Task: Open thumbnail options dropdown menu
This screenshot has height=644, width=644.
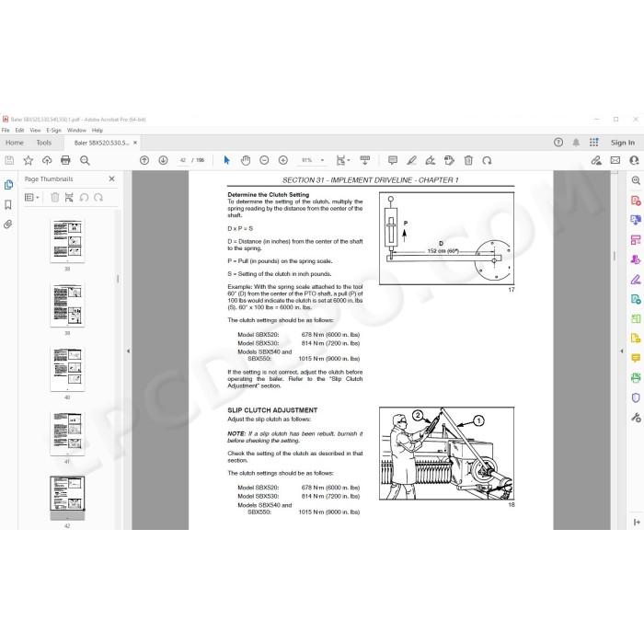Action: click(32, 198)
